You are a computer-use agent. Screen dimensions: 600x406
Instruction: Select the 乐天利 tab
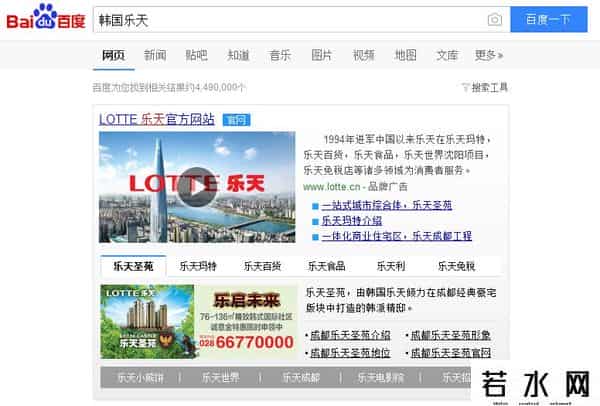391,266
